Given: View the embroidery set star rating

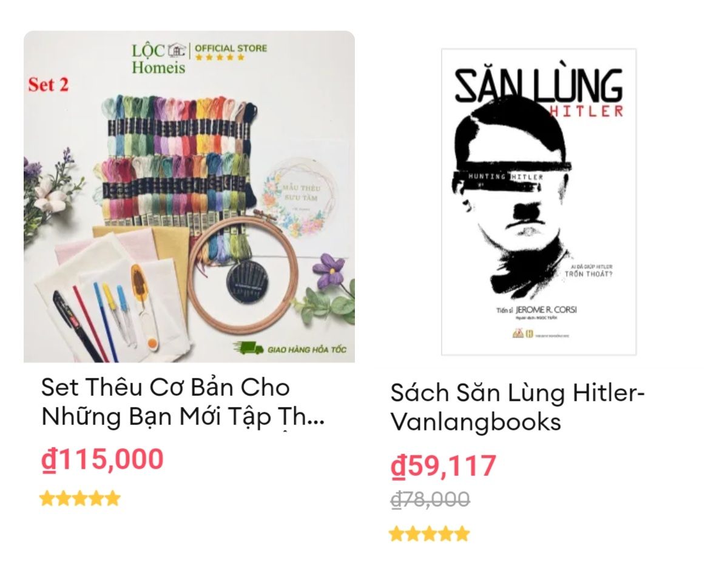Looking at the screenshot, I should pos(80,499).
